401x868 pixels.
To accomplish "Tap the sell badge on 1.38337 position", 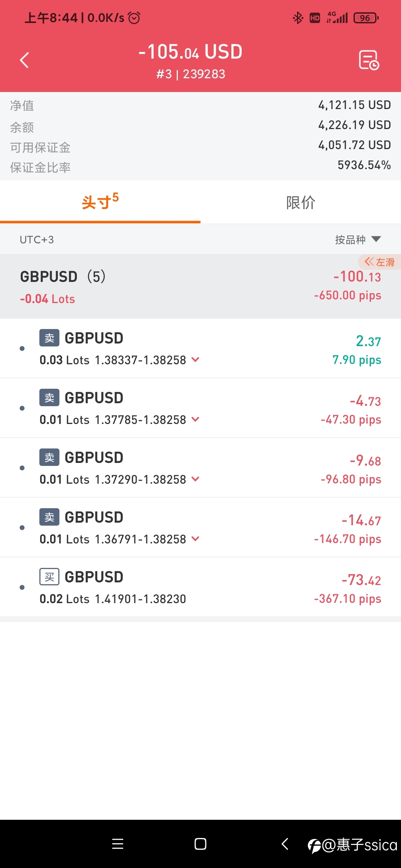I will click(x=49, y=338).
